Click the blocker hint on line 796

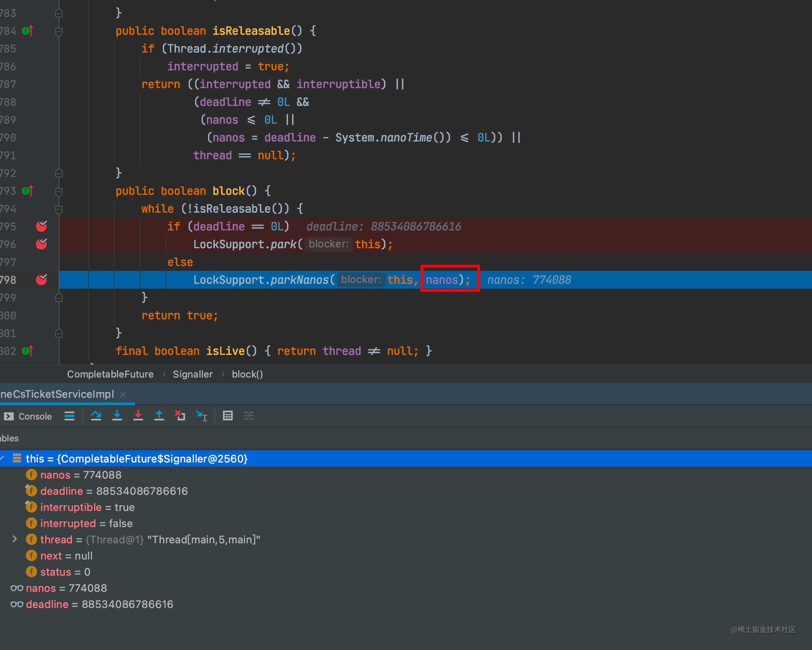[x=328, y=244]
